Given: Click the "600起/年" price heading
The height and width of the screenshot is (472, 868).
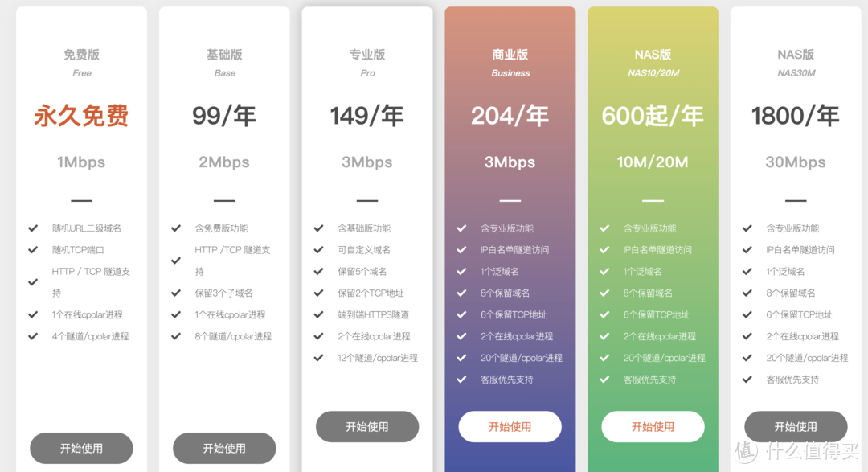Looking at the screenshot, I should (x=653, y=116).
